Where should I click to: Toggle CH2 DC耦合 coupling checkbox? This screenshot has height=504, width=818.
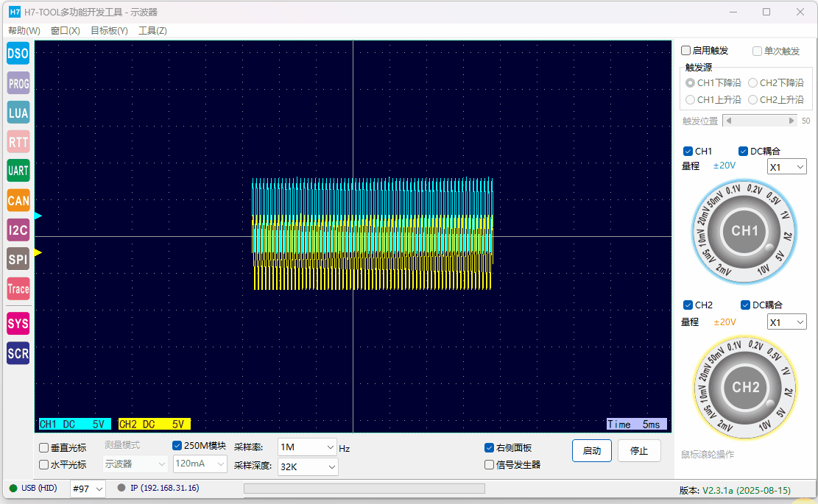(x=746, y=305)
